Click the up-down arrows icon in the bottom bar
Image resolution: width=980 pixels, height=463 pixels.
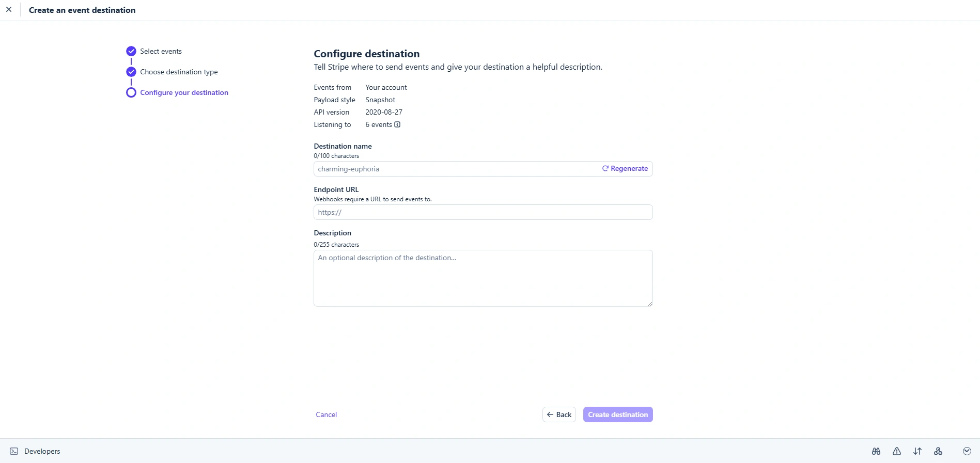[917, 451]
